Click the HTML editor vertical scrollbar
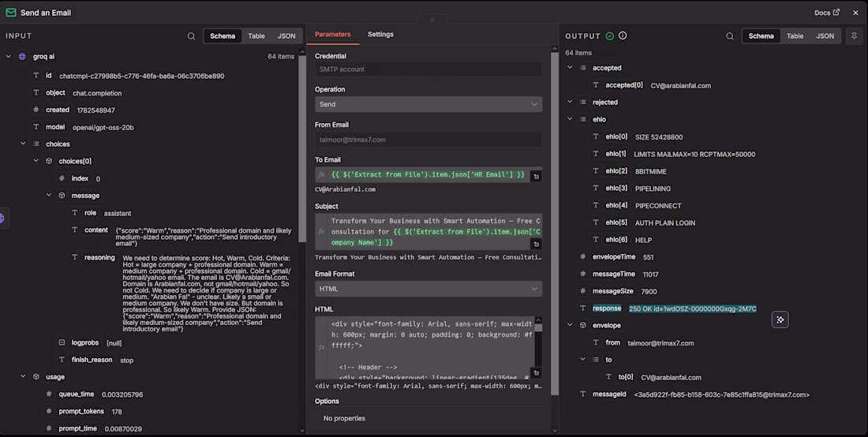Image resolution: width=868 pixels, height=437 pixels. tap(539, 347)
